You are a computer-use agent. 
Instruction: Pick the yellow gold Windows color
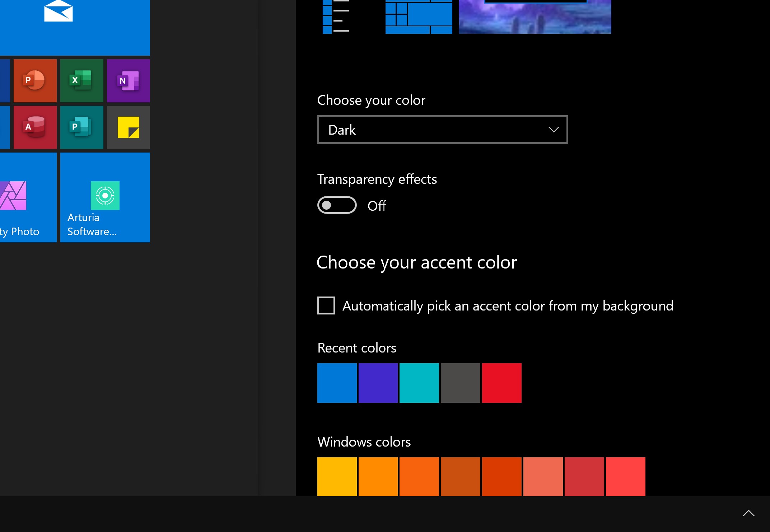[337, 477]
